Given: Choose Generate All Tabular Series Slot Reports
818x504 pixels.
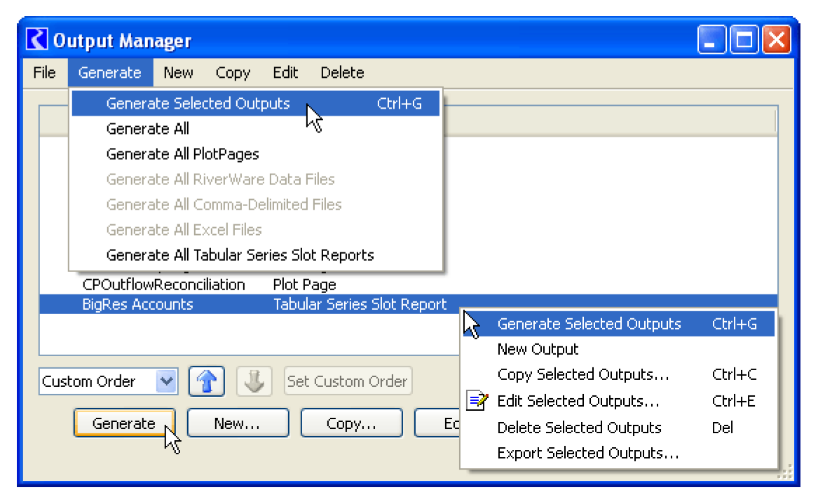Looking at the screenshot, I should click(x=240, y=255).
